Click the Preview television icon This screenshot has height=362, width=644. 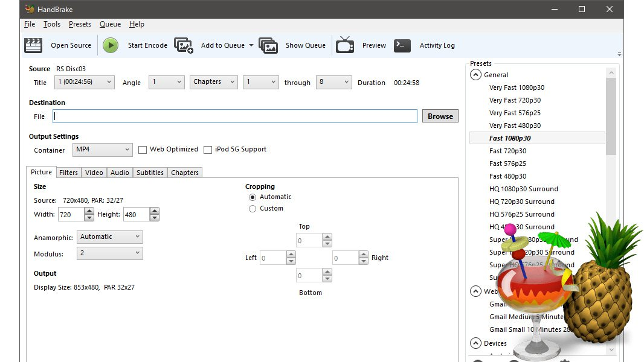[345, 45]
